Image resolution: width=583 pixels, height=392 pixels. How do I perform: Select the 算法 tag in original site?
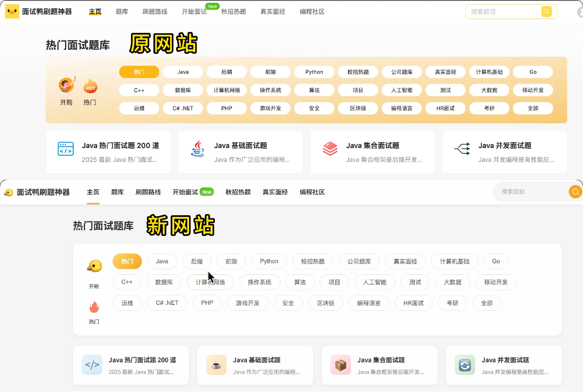click(x=314, y=90)
